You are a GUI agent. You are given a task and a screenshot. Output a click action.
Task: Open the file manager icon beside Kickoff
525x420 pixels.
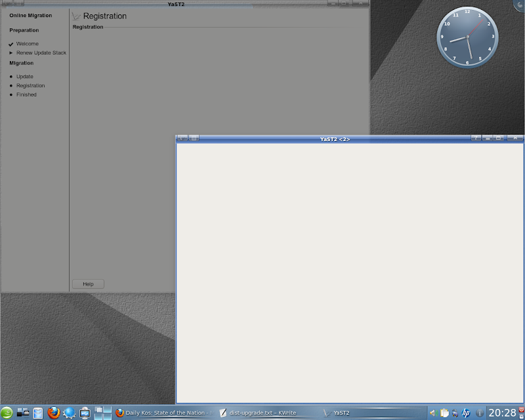click(x=23, y=413)
